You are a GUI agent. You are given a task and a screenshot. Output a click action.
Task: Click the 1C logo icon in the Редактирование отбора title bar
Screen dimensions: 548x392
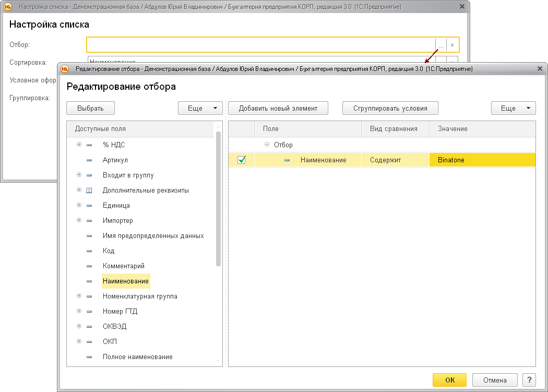(65, 69)
